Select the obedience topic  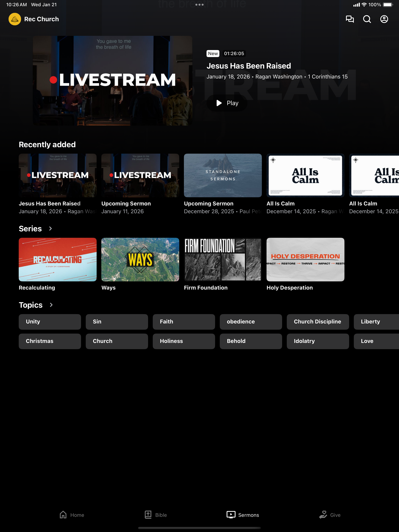point(251,321)
